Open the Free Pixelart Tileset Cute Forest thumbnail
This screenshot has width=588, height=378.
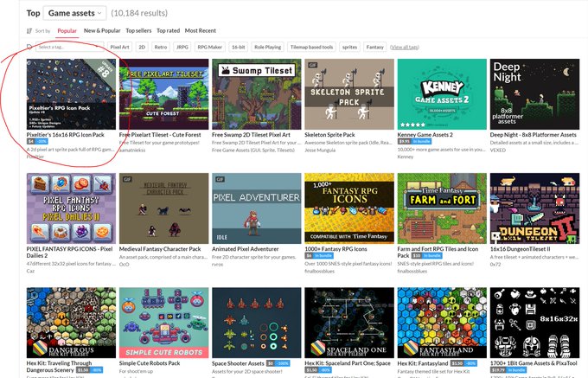pyautogui.click(x=164, y=94)
